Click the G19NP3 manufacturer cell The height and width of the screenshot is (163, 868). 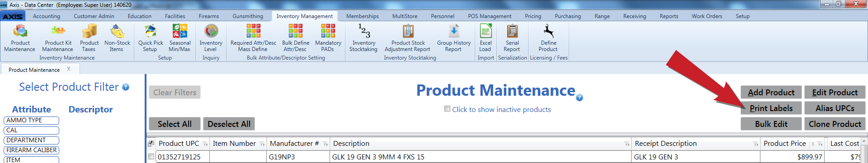tap(298, 157)
